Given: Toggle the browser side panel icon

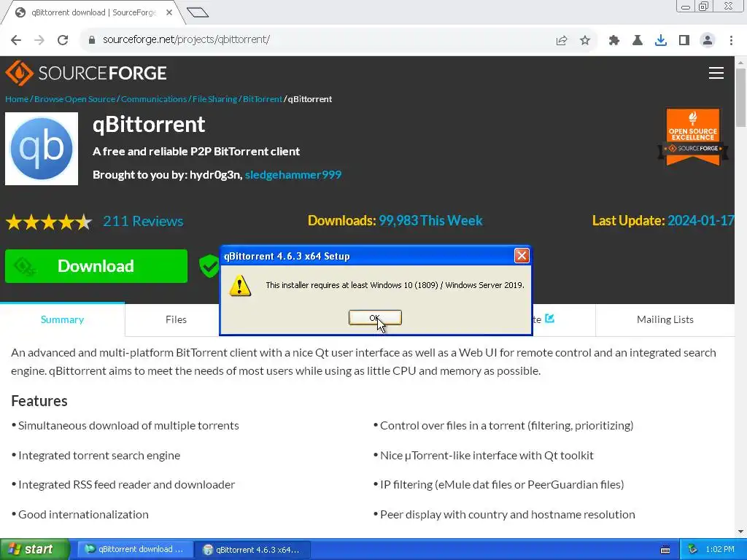Looking at the screenshot, I should click(x=684, y=41).
